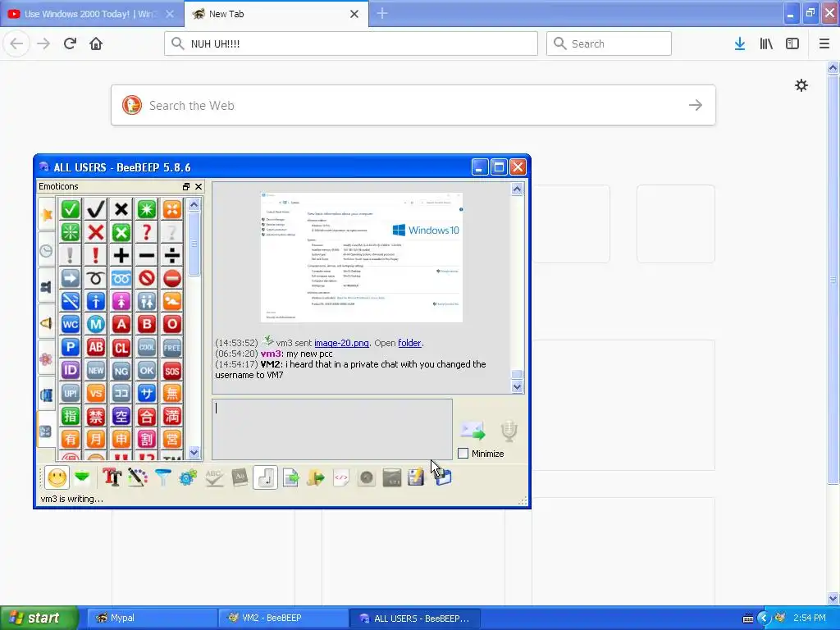Click the send folder arrow icon

click(316, 477)
